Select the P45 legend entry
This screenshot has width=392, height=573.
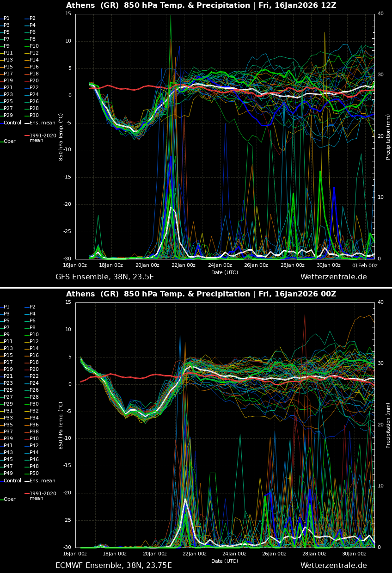point(8,460)
